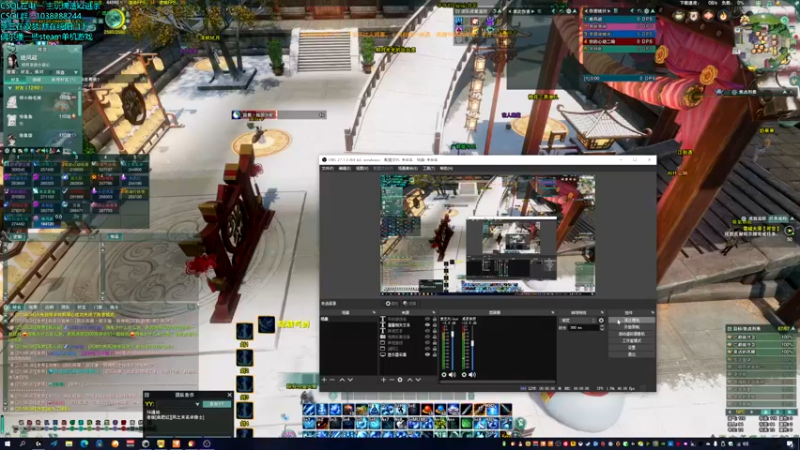The image size is (800, 450).
Task: Open OBS 文件(F) menu
Action: [328, 168]
